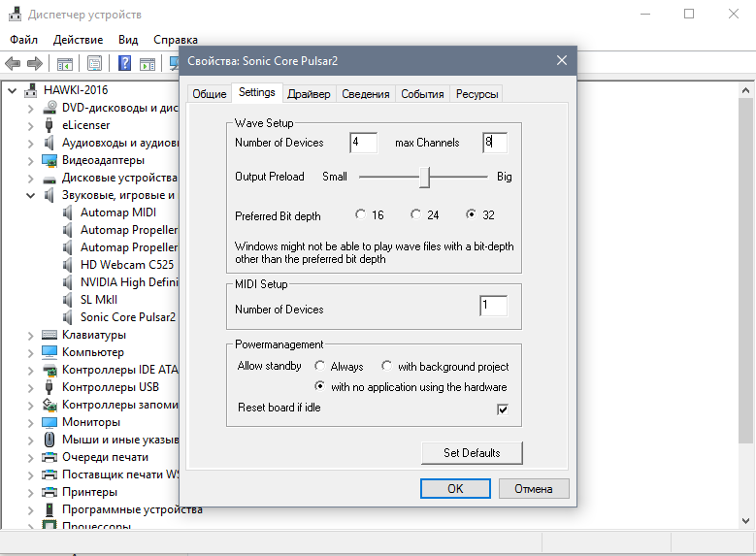Toggle the action pane toolbar icon

[148, 63]
